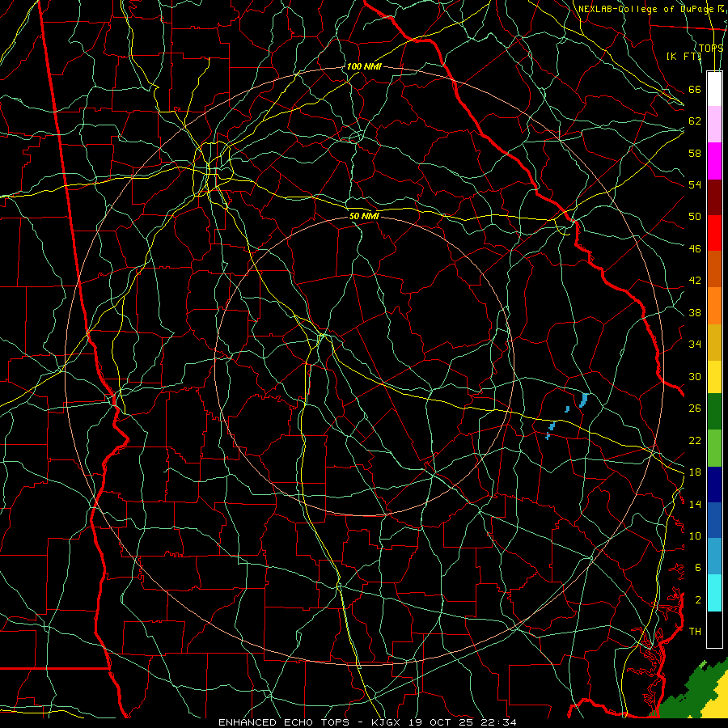Click the black TH legend swatch
The width and height of the screenshot is (728, 728).
coord(714,629)
